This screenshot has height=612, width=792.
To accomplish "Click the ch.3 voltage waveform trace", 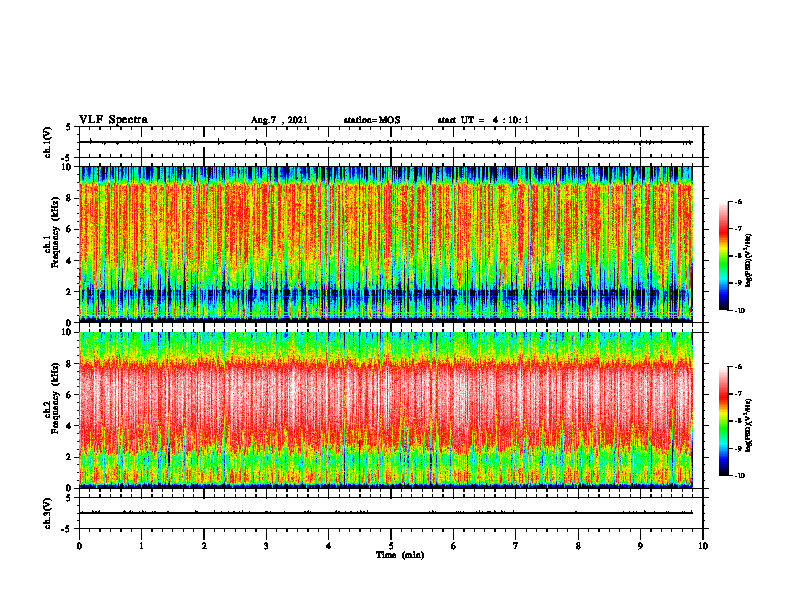I will (x=385, y=513).
